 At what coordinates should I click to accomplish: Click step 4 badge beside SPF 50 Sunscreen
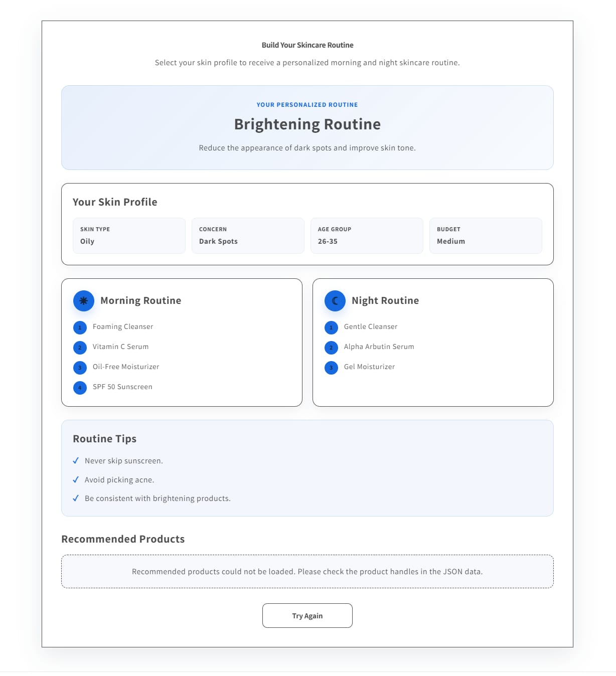tap(80, 388)
